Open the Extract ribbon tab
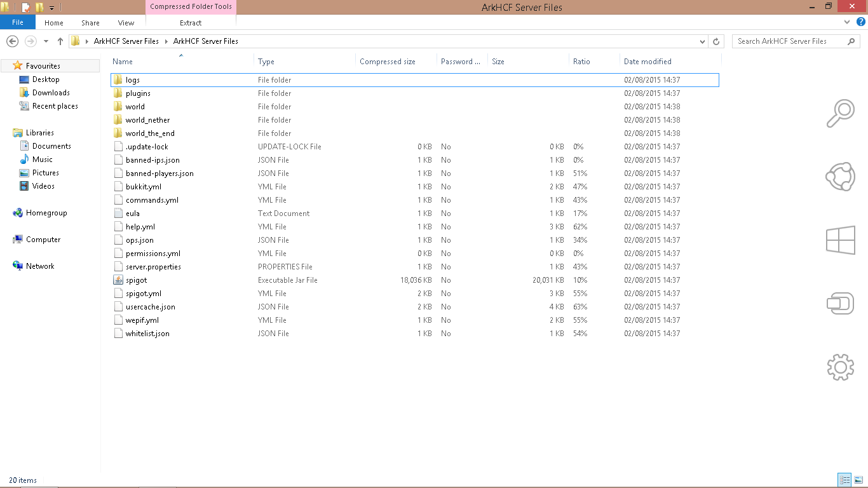Screen dimensions: 868x488 click(191, 23)
